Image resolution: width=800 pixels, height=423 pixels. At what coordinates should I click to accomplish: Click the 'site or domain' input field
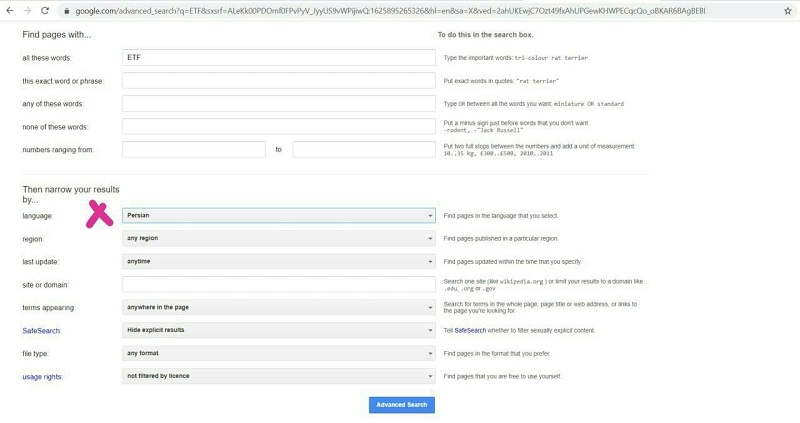[x=279, y=285]
